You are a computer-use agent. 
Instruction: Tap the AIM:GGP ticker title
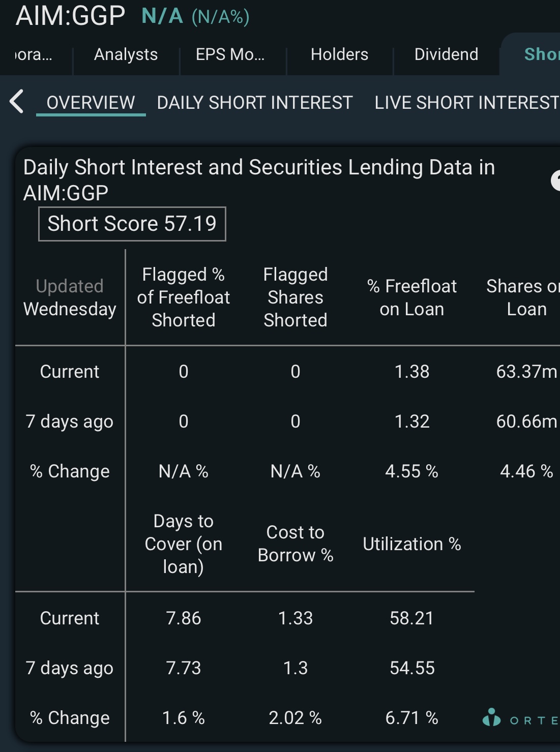(71, 15)
